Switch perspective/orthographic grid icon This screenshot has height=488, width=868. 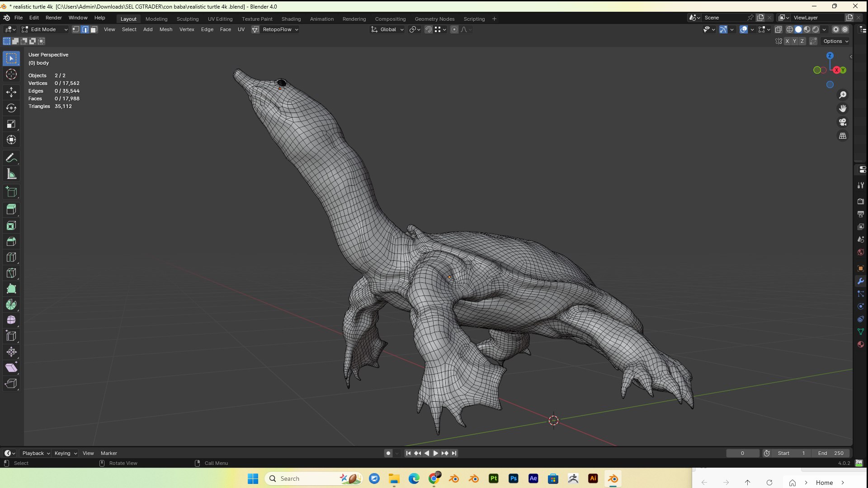pos(843,136)
